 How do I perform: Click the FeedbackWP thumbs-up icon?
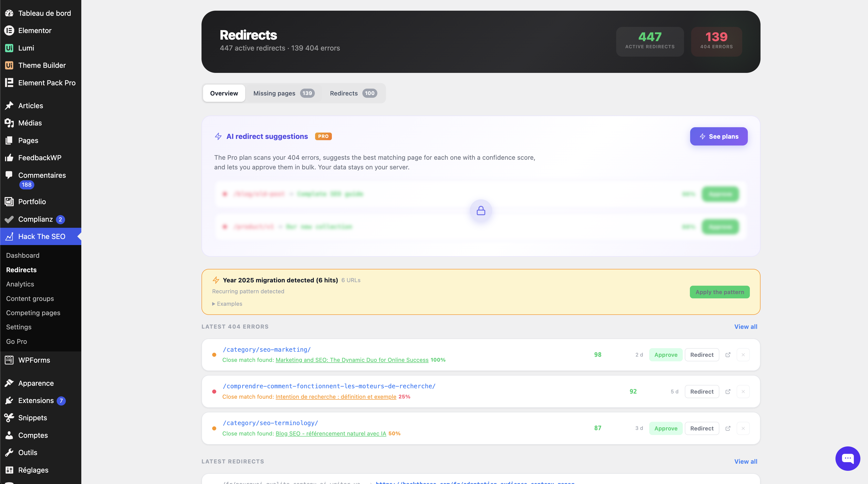pyautogui.click(x=9, y=158)
